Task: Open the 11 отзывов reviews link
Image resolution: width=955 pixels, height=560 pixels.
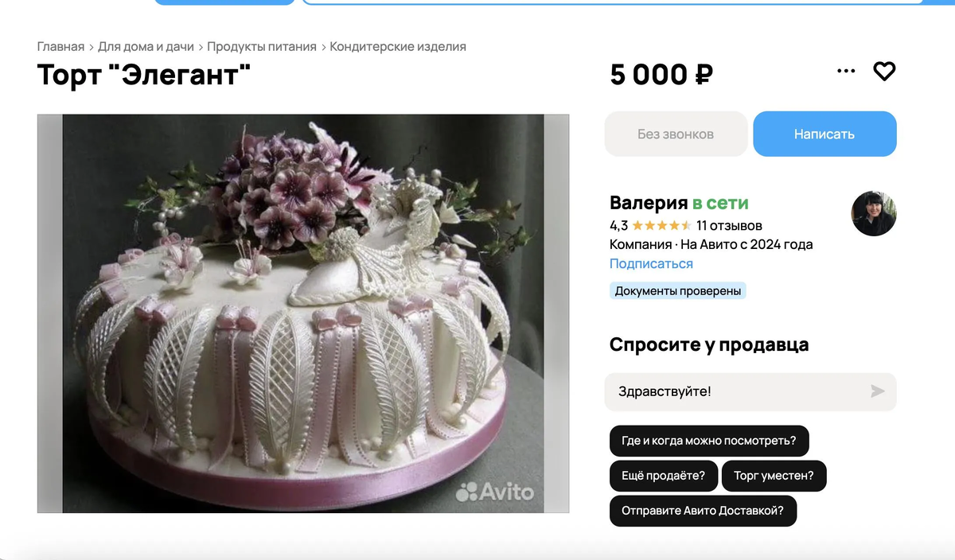Action: pyautogui.click(x=729, y=226)
